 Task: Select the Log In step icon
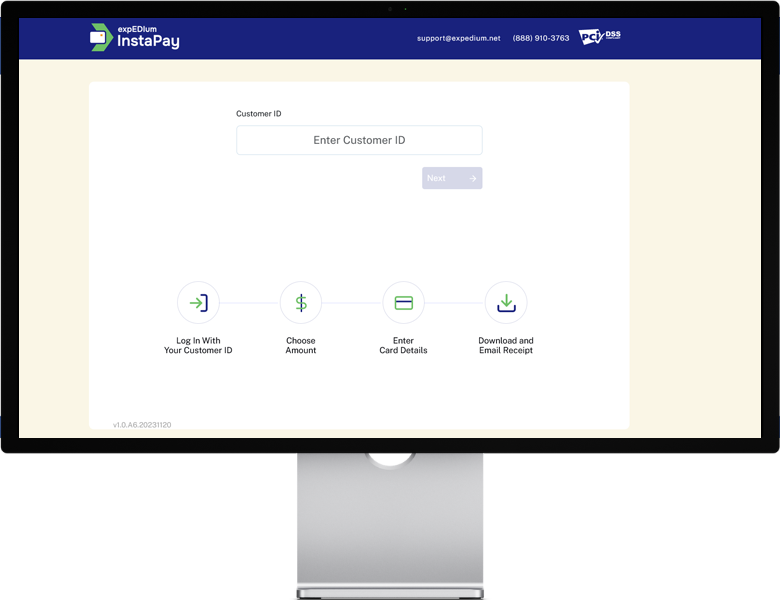[198, 302]
